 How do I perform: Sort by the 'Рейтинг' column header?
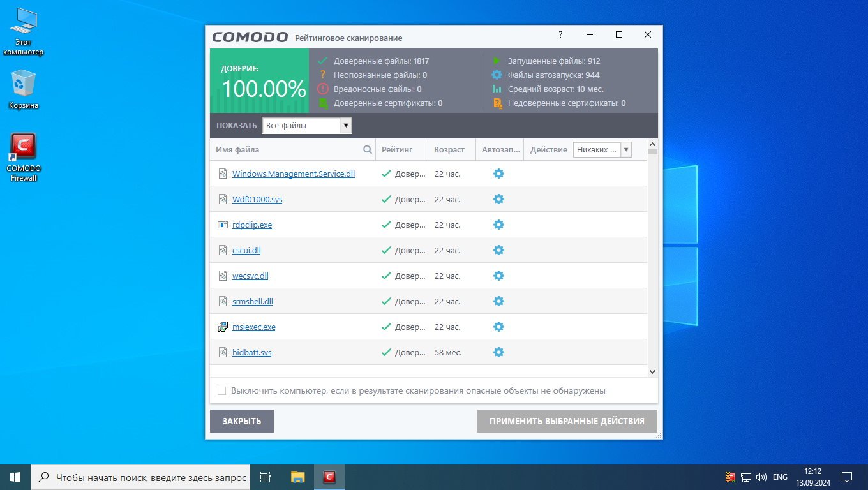point(396,150)
